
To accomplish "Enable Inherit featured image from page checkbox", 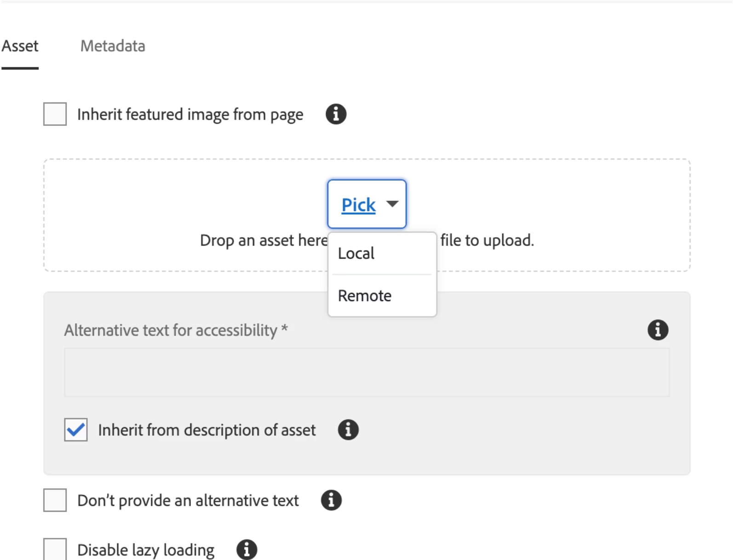I will point(55,114).
